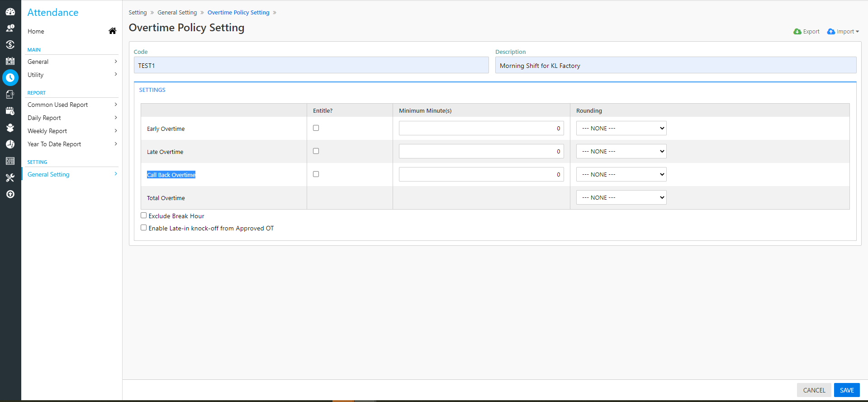Open the Year To Date Report menu
Screen dimensions: 868x402
pos(71,144)
